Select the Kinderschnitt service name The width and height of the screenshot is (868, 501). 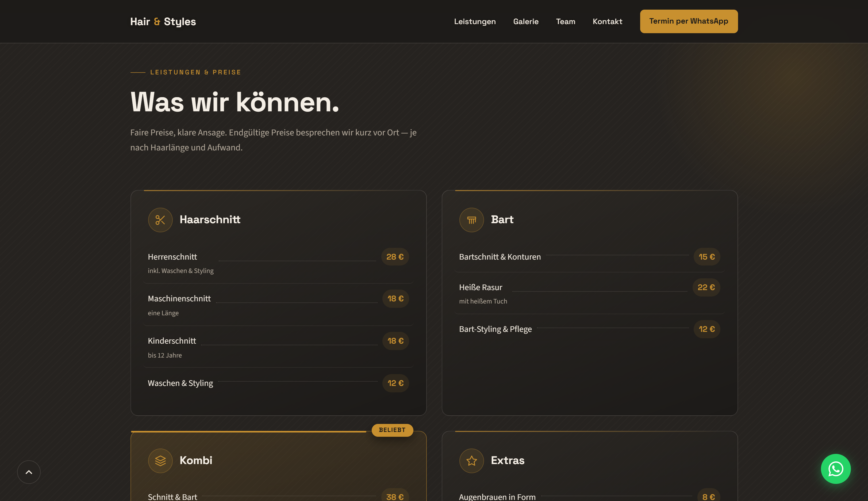(x=172, y=341)
